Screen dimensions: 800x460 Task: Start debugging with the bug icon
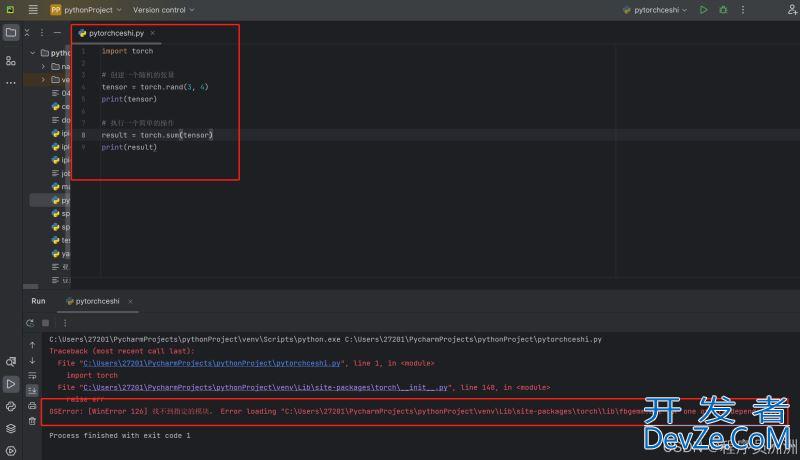point(723,9)
